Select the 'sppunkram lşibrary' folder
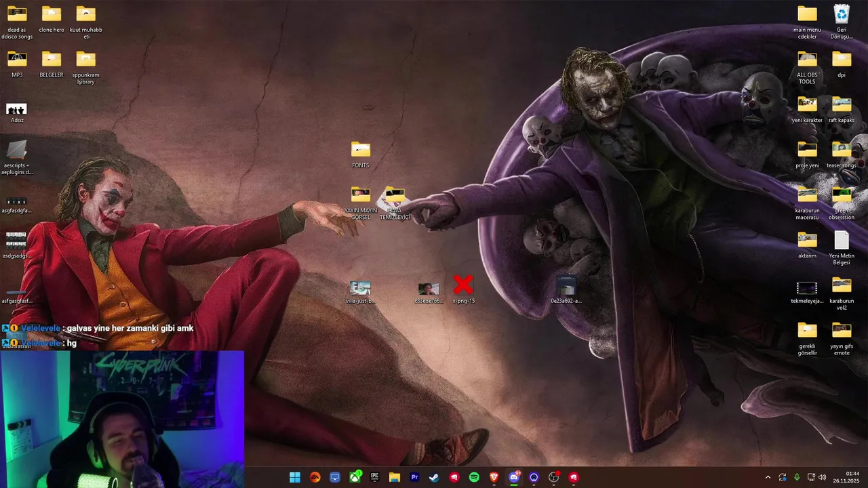Screen dimensions: 868x488 86,66
